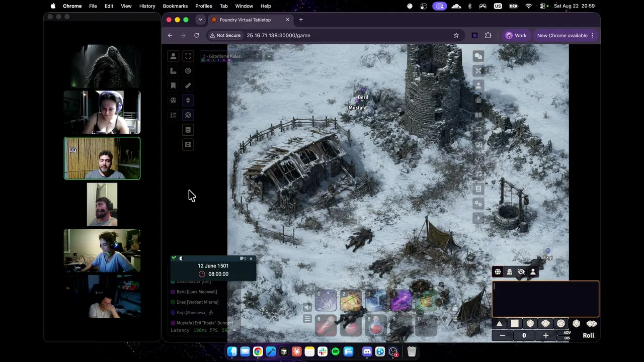Close the calendar clock widget

point(251,258)
